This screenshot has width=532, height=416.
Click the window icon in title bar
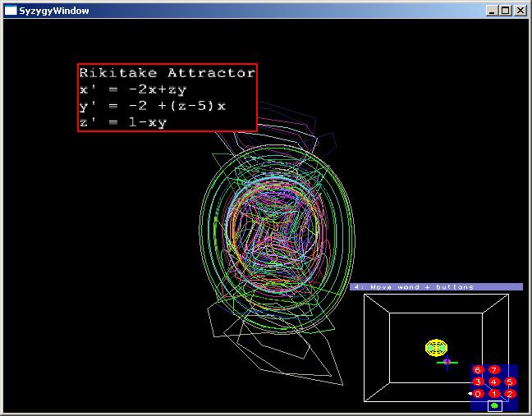tap(11, 11)
